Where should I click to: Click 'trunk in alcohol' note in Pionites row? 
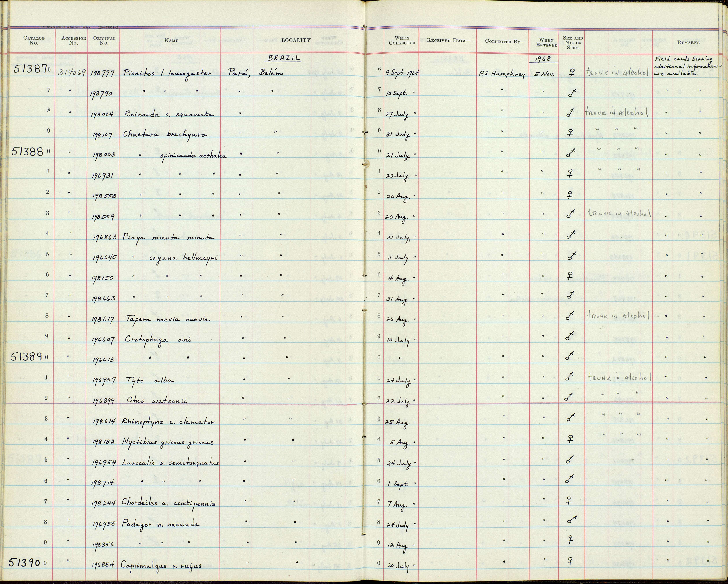[618, 72]
